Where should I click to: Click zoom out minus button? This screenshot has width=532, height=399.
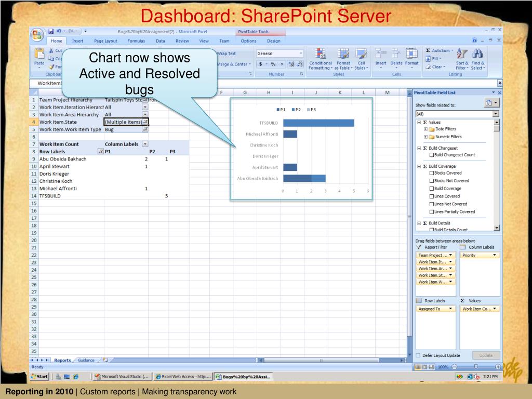coord(454,367)
